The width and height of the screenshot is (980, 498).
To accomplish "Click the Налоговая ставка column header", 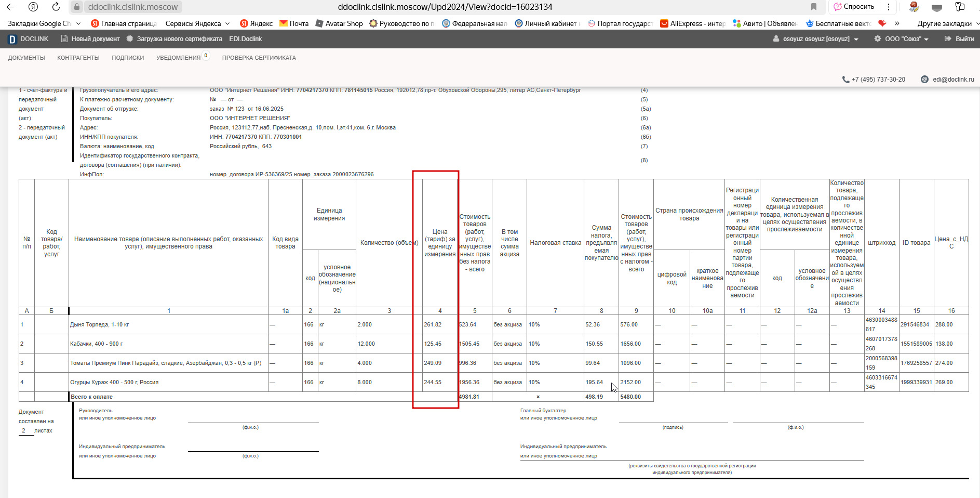I will (555, 243).
